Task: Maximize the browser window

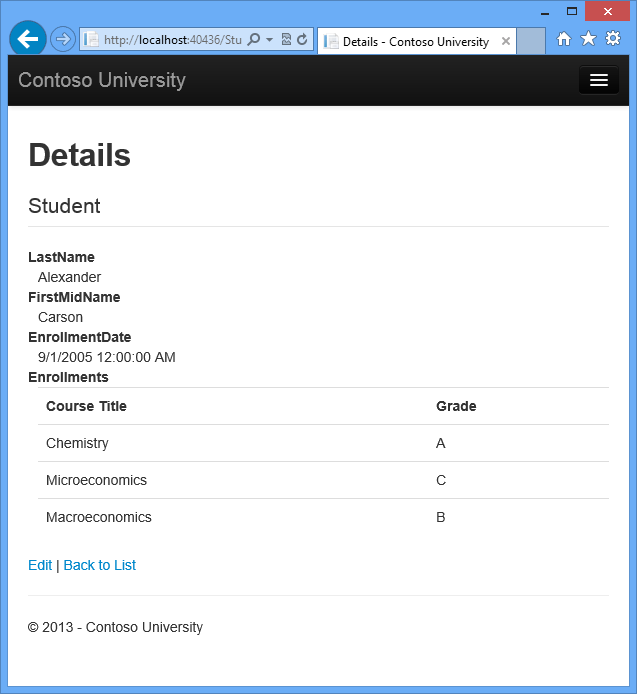Action: (x=572, y=11)
